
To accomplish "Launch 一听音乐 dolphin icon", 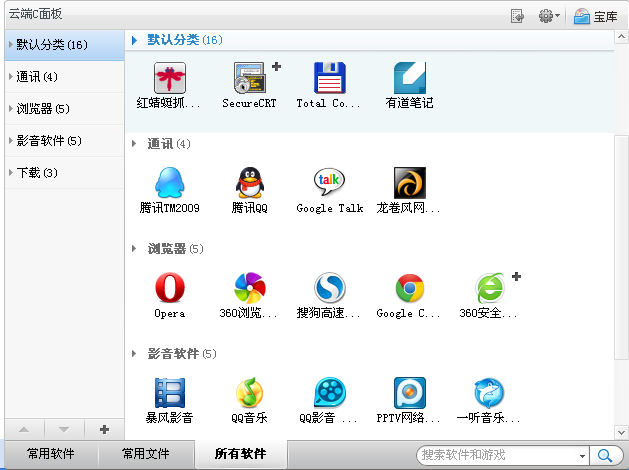I will click(x=489, y=393).
